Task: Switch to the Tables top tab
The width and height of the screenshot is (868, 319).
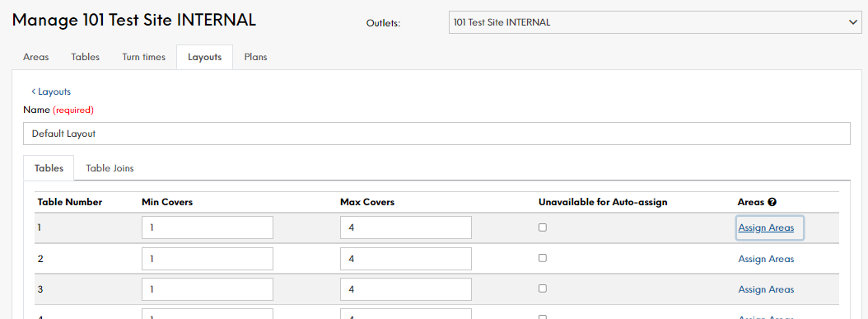Action: point(86,57)
